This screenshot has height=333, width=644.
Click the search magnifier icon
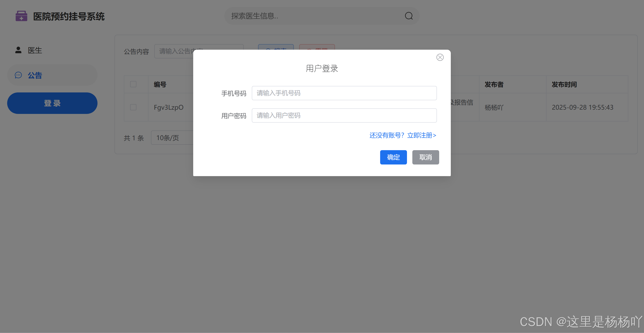(x=409, y=16)
